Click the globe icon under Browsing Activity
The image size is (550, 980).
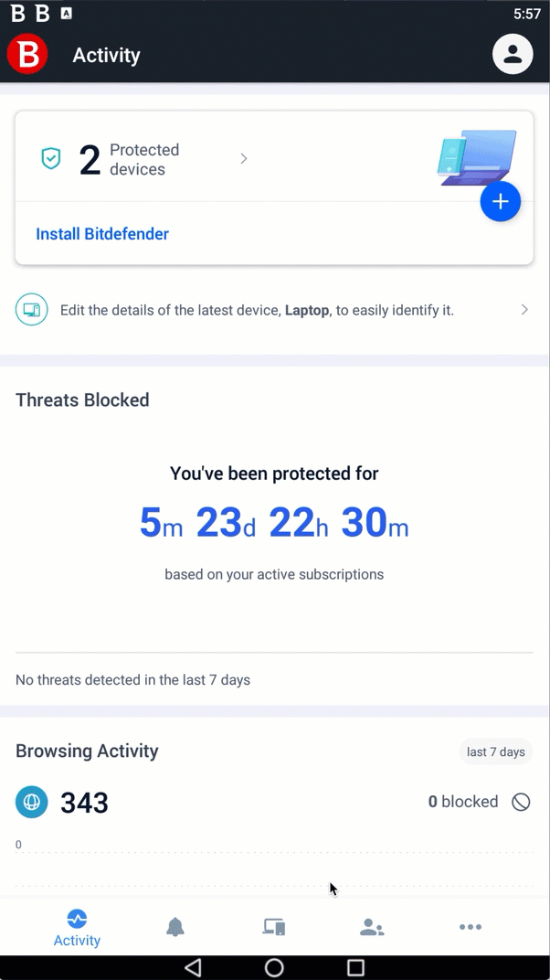31,802
